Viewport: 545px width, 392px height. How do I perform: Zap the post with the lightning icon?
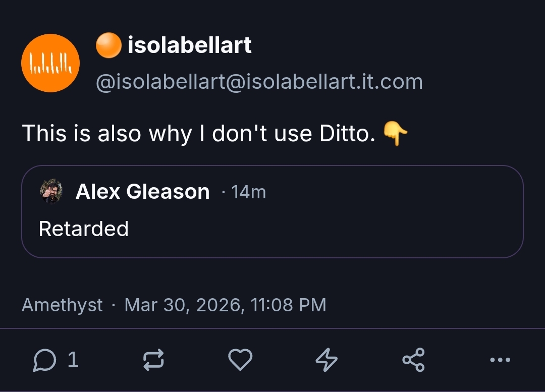point(326,360)
